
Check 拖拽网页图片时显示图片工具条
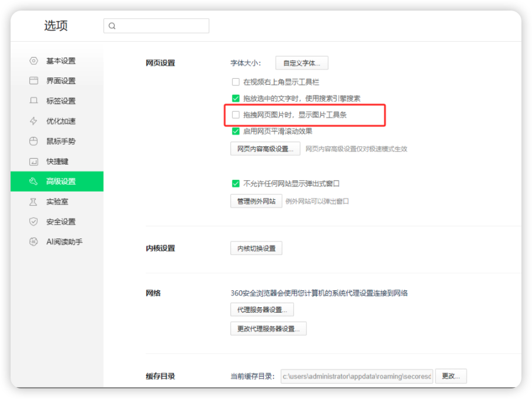pos(236,115)
